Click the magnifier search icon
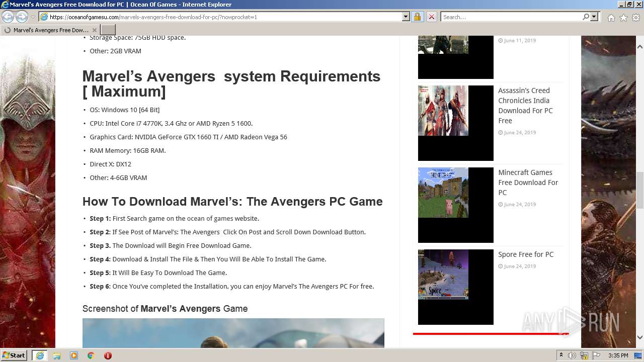 [x=586, y=17]
